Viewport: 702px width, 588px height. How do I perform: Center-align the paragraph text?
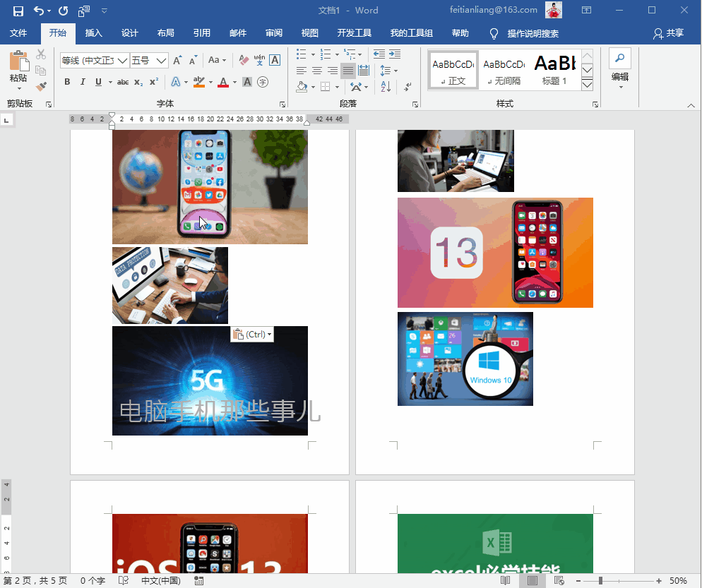click(317, 71)
